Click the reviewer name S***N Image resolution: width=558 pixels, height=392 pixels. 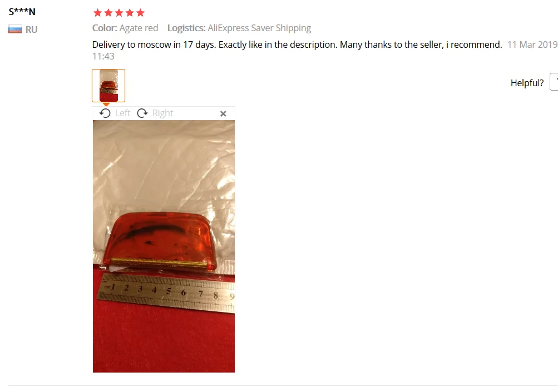[x=22, y=12]
